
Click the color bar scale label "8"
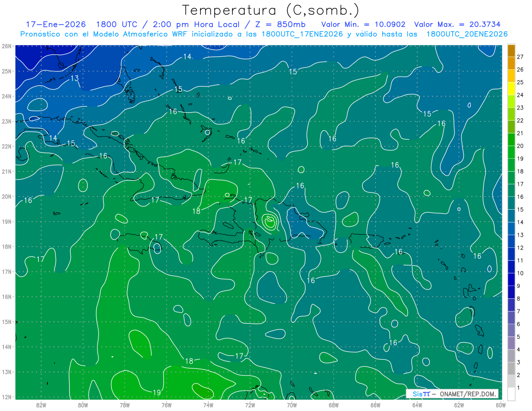pos(519,298)
